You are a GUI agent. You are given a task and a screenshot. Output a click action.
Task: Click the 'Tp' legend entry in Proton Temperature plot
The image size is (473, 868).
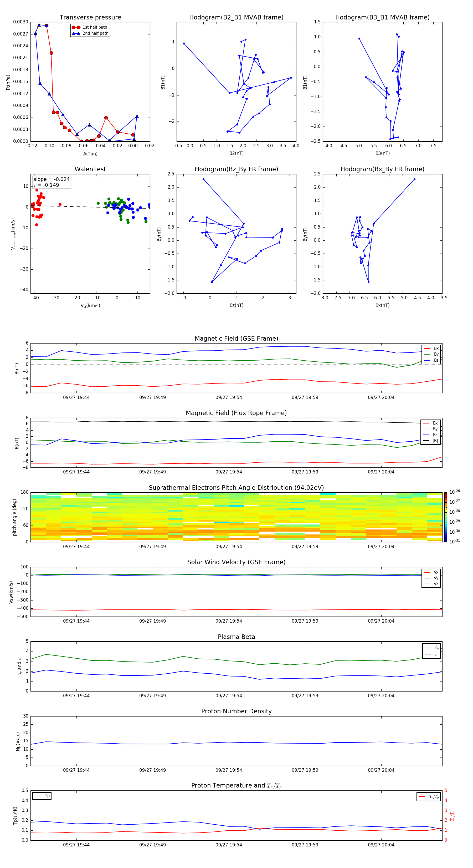(42, 796)
